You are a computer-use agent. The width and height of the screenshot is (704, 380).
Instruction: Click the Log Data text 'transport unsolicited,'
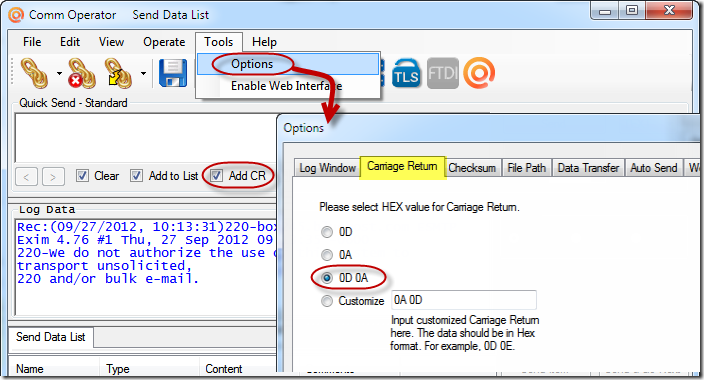[x=104, y=266]
